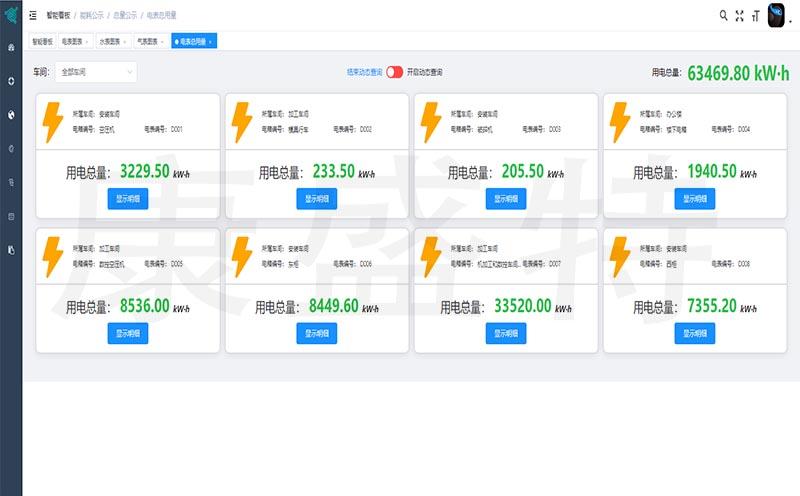Show details for the 3229.50 kW·h card

pos(128,199)
